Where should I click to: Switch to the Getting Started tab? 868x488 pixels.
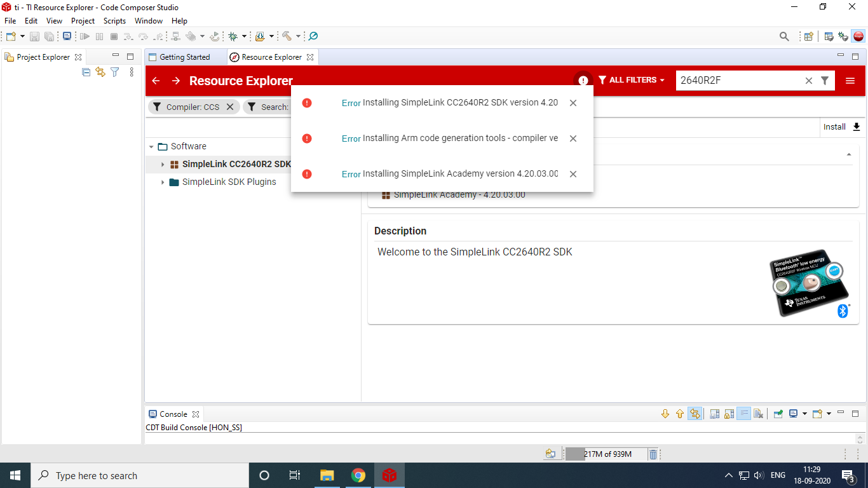click(185, 57)
